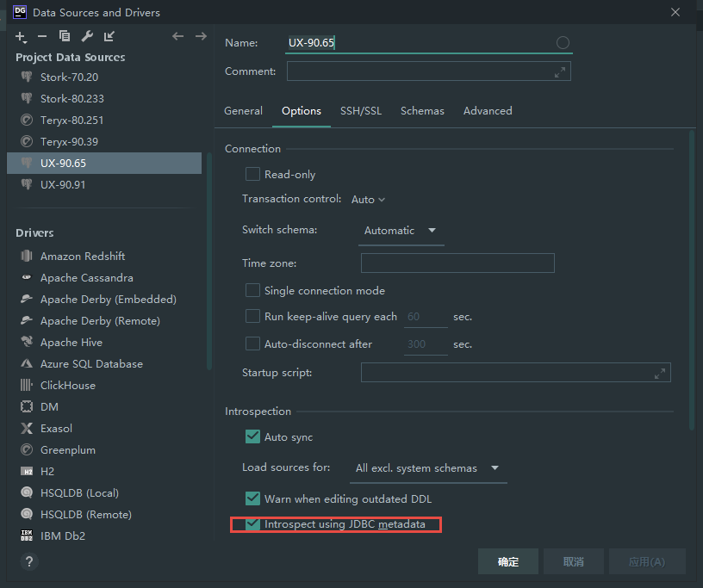
Task: Click the keep-alive seconds field
Action: pyautogui.click(x=426, y=317)
